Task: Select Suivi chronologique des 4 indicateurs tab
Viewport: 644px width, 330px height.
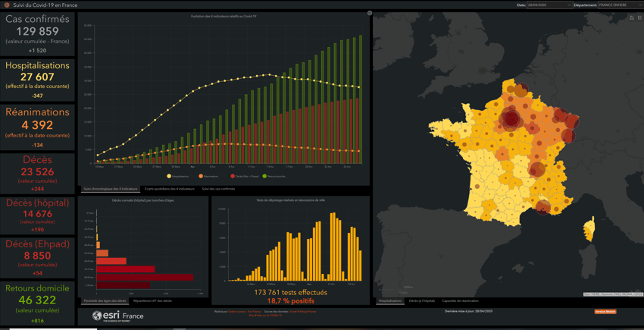Action: tap(110, 188)
